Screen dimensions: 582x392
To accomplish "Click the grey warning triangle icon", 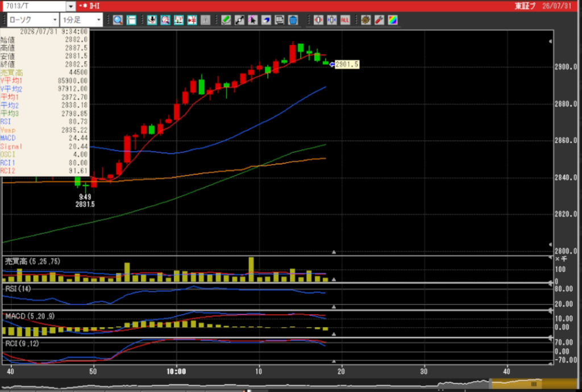I will 205,20.
